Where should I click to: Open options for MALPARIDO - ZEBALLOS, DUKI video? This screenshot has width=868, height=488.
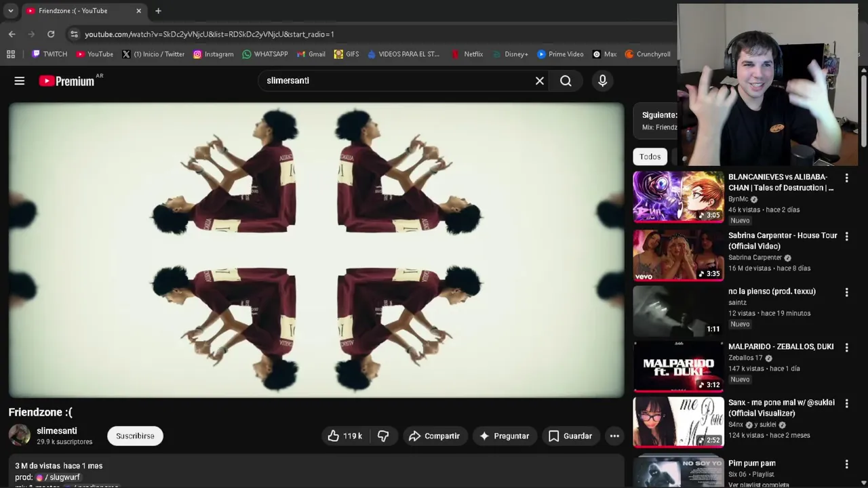[846, 347]
